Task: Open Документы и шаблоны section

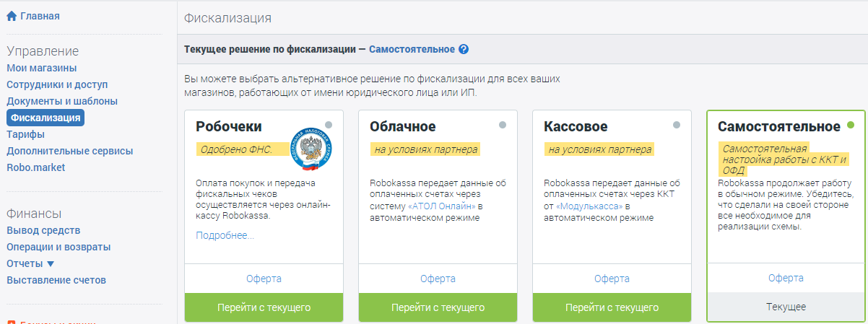Action: (62, 101)
